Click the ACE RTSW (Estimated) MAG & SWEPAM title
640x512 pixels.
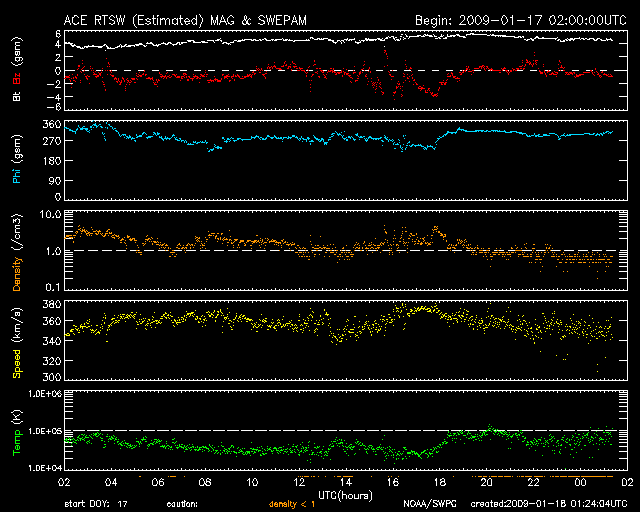(185, 20)
